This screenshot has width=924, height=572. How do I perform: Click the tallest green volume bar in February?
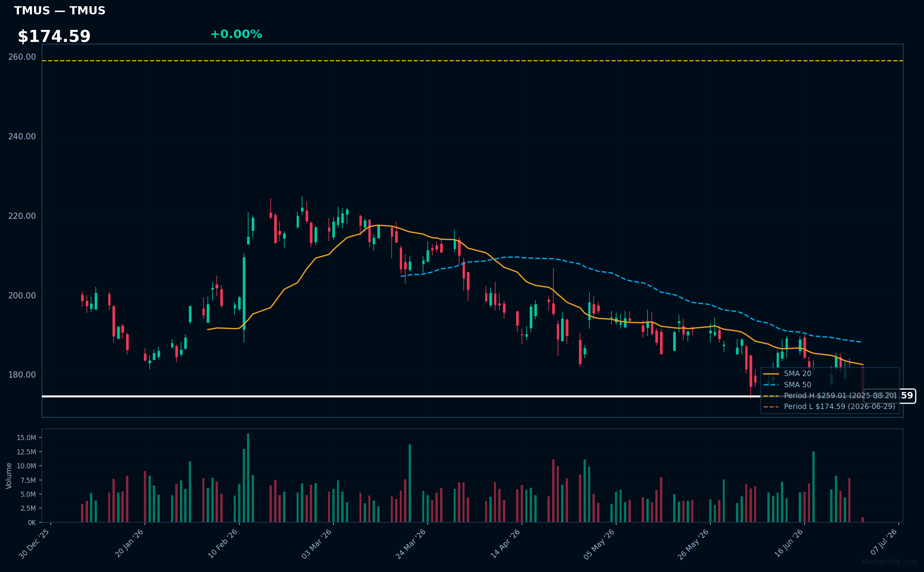(x=248, y=478)
